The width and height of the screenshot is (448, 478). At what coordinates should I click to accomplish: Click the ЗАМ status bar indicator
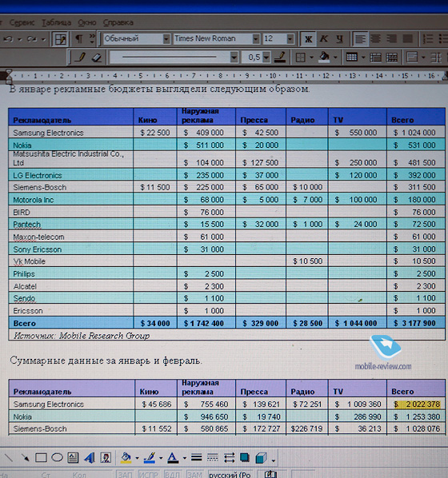(194, 474)
